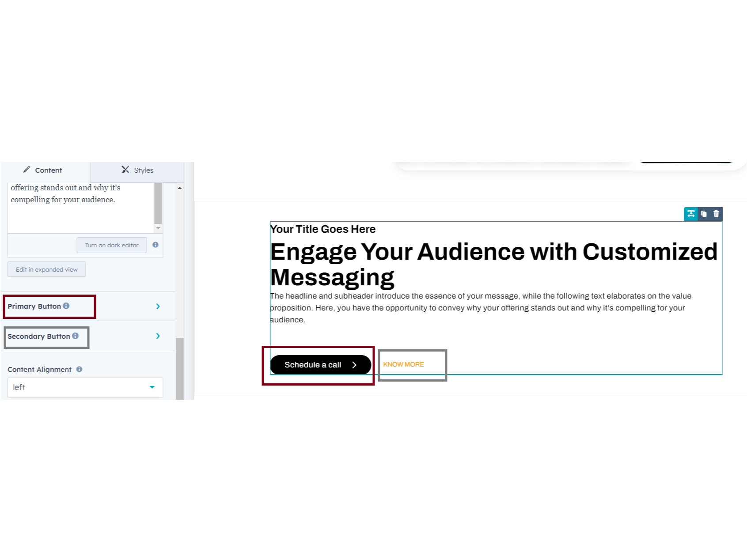Click the module text-width style icon
The width and height of the screenshot is (747, 560).
click(x=691, y=214)
